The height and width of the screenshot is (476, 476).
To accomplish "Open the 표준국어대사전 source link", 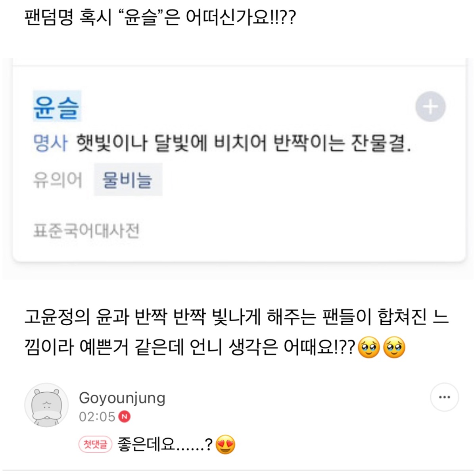I will [86, 230].
